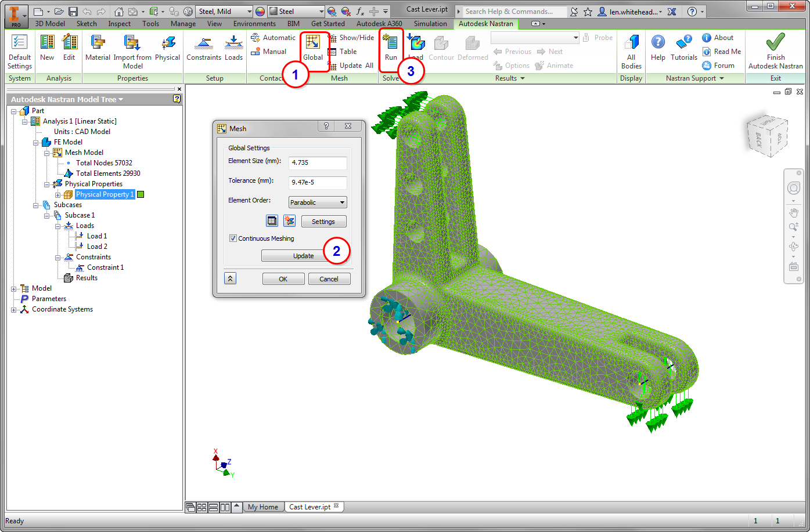Go to the Environments ribbon tab
The image size is (810, 532).
point(255,24)
